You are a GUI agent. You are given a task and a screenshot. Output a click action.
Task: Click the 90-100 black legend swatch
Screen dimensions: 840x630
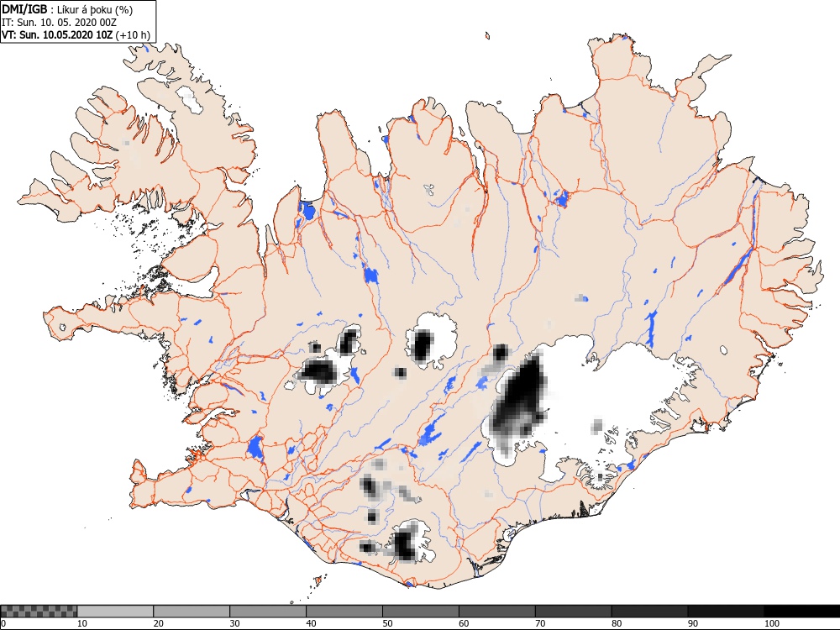click(x=726, y=612)
